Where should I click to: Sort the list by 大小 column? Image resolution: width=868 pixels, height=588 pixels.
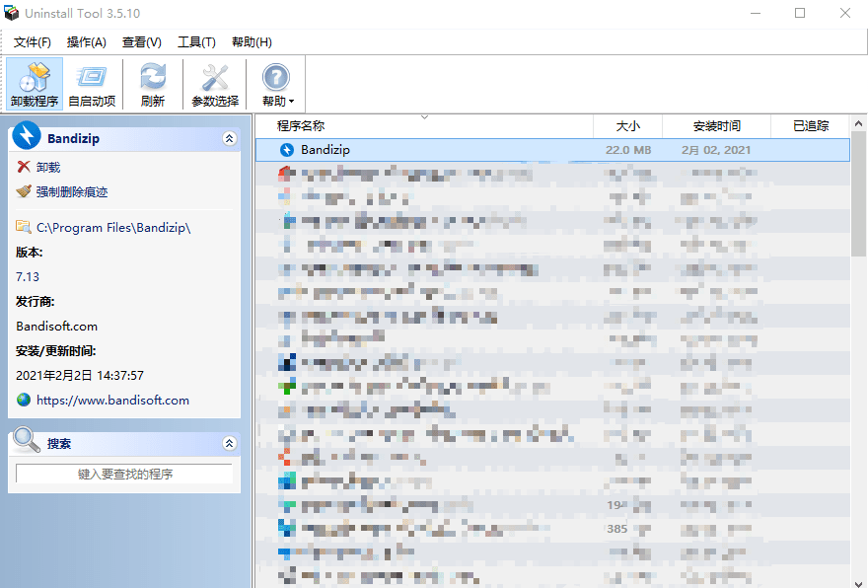click(x=627, y=126)
